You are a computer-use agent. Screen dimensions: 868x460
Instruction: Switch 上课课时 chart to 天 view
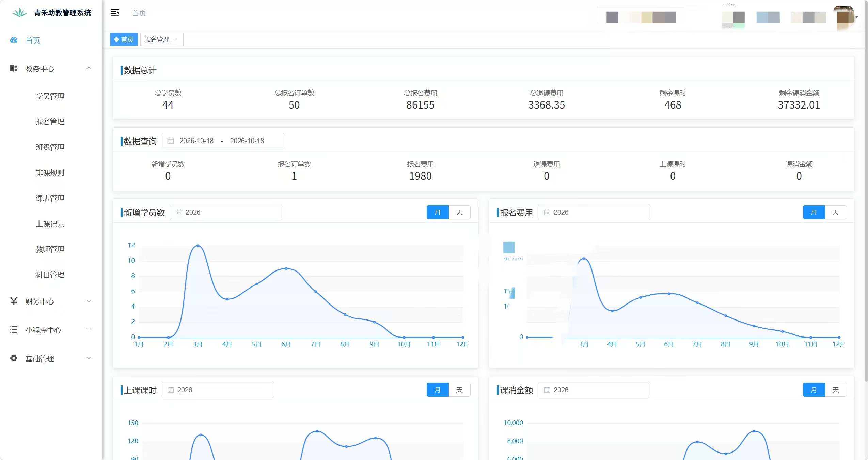click(x=459, y=390)
